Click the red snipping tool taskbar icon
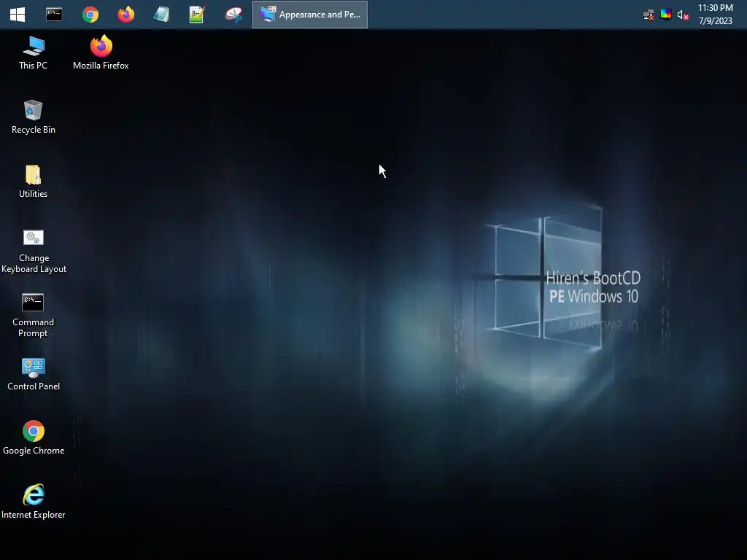Viewport: 747px width, 560px height. (x=233, y=15)
